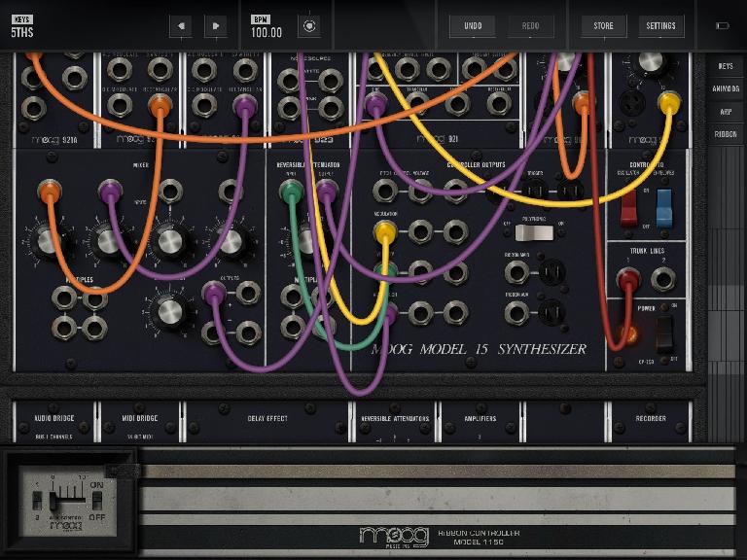Toggle the black Power rocker switch

point(665,333)
